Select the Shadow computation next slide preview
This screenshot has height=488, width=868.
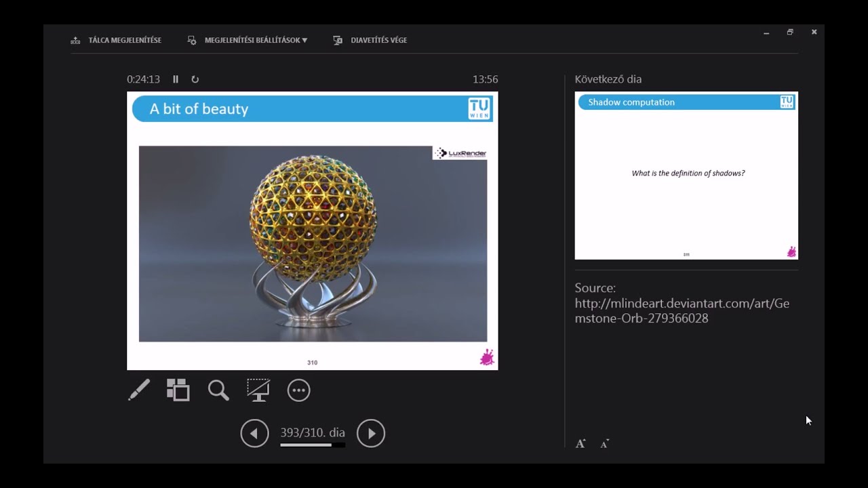coord(686,175)
